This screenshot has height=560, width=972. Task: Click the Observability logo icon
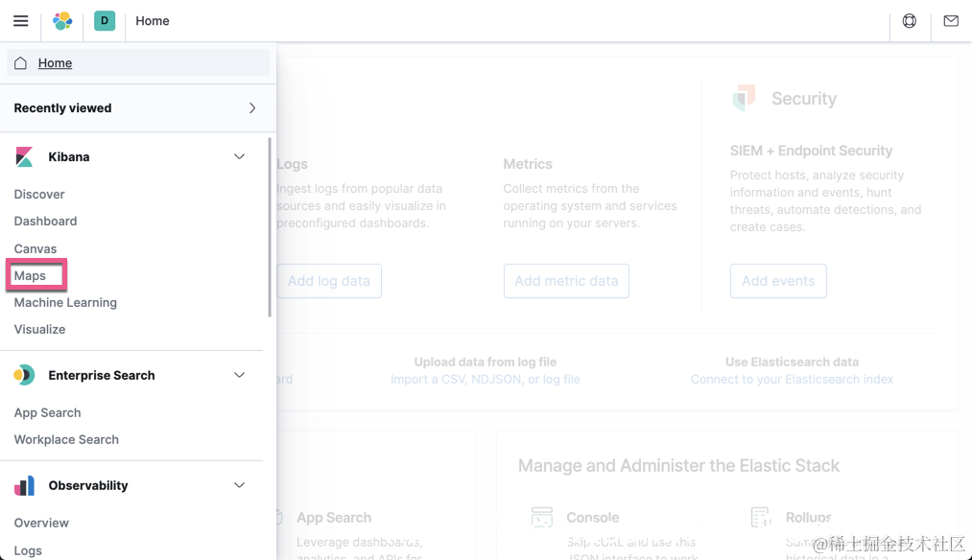click(24, 485)
